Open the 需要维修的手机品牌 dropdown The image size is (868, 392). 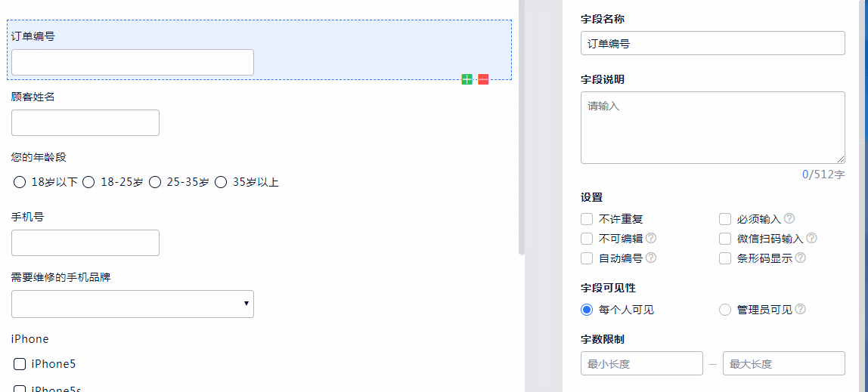tap(132, 304)
